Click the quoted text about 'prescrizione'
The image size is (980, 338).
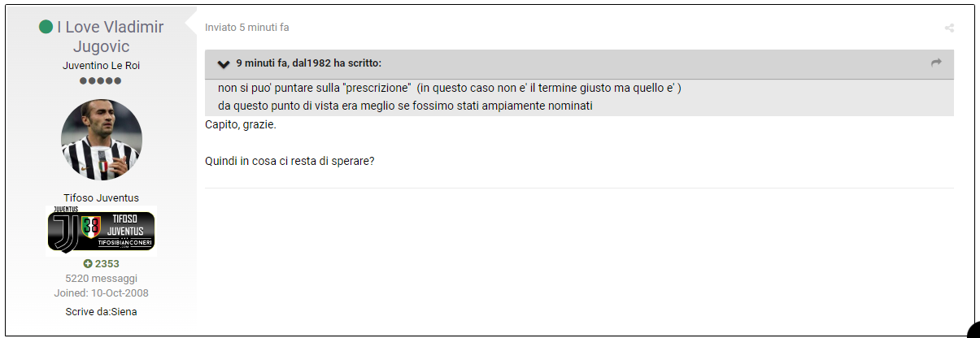[450, 88]
